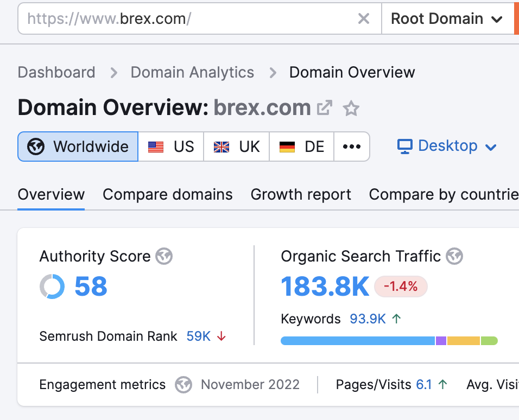
Task: Click red down arrow beside 59K
Action: point(221,336)
